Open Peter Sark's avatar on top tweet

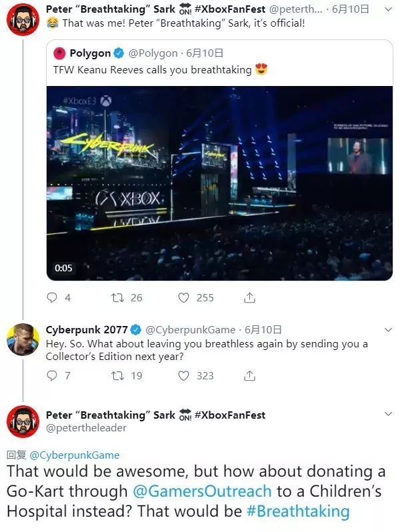(x=23, y=19)
